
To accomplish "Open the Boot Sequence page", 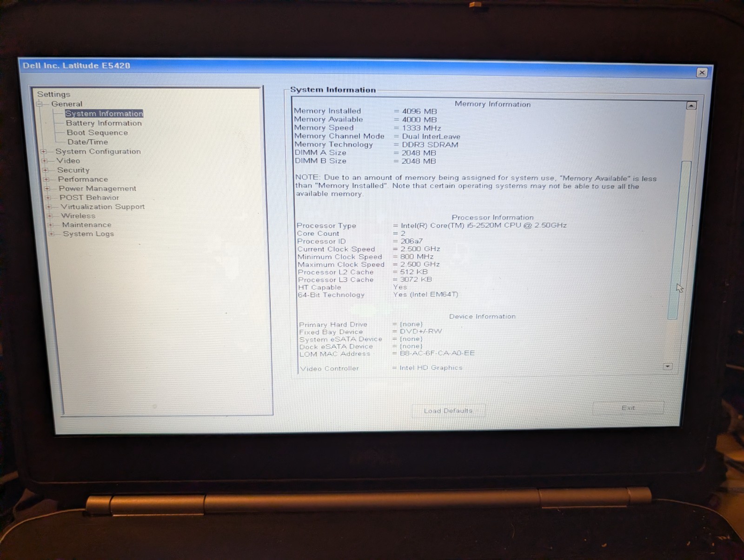I will tap(97, 133).
